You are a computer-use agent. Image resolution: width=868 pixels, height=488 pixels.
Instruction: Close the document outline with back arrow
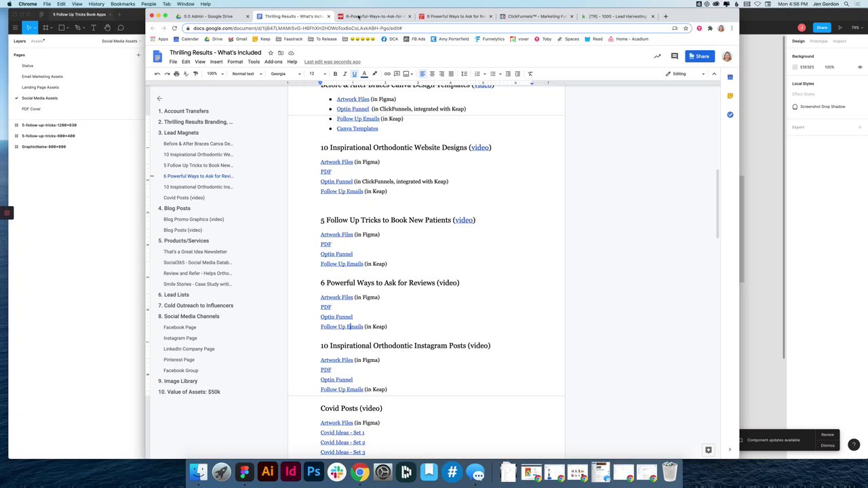pos(159,98)
